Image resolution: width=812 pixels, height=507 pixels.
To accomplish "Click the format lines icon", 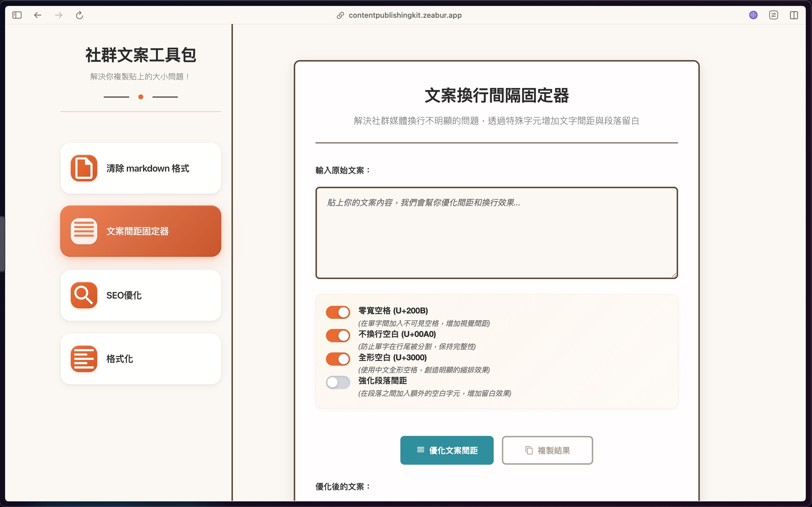I will 84,359.
